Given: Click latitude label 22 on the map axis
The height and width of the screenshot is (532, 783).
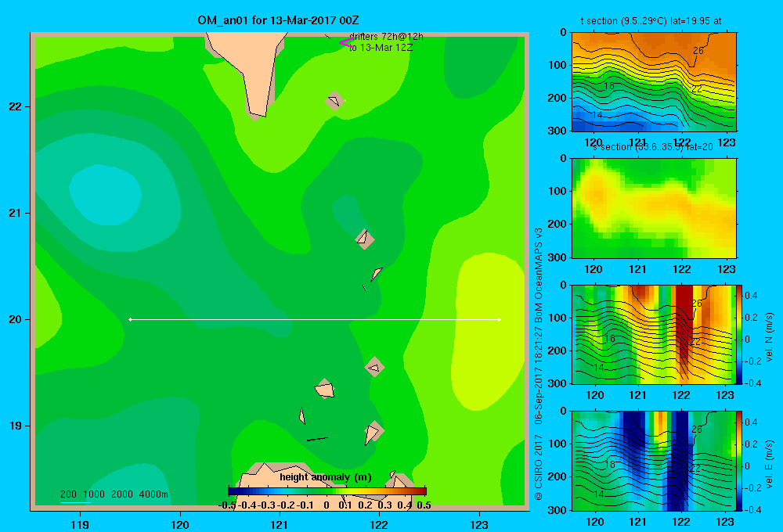Looking at the screenshot, I should point(15,106).
